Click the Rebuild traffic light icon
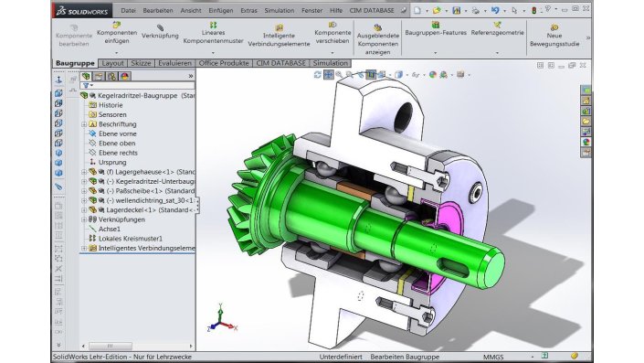 tap(533, 10)
